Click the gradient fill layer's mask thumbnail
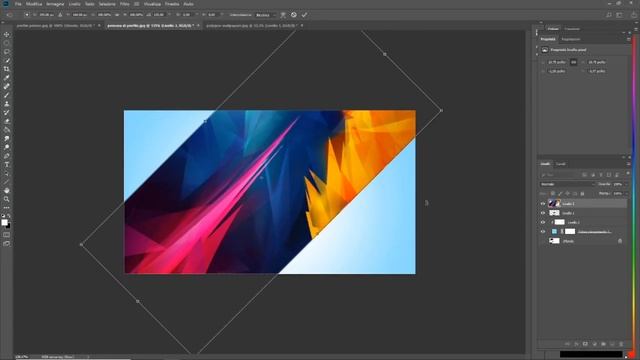 [x=570, y=231]
